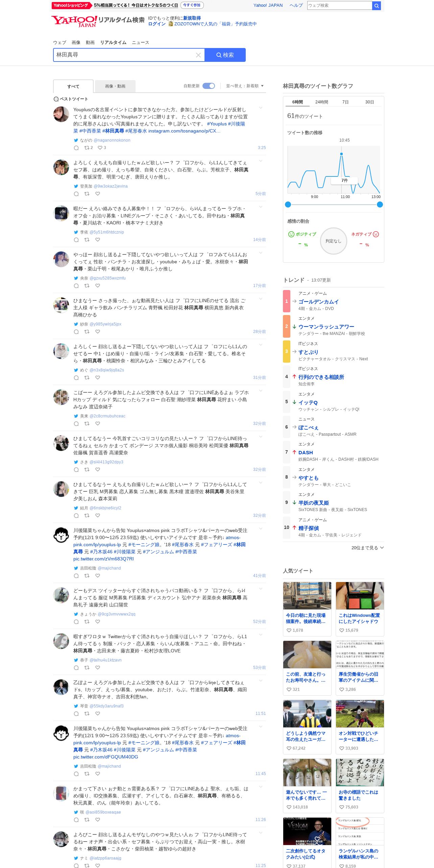Click reply icon on 登美加's tweet
The height and width of the screenshot is (868, 434).
[x=76, y=194]
